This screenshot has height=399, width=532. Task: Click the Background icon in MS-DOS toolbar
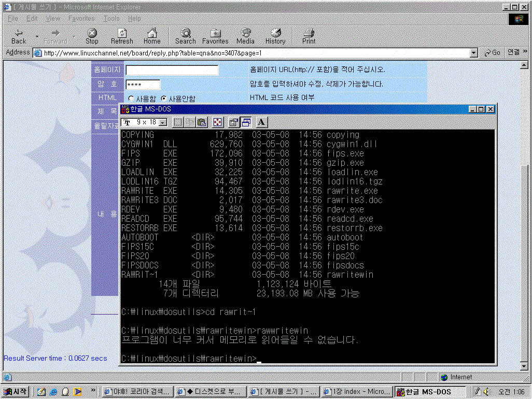click(x=246, y=122)
